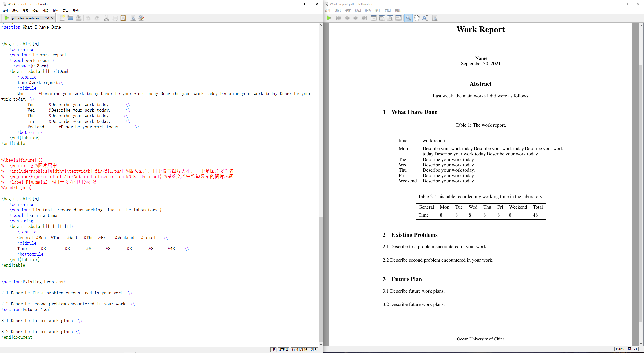644x353 pixels.
Task: Click the New document icon
Action: tap(62, 18)
